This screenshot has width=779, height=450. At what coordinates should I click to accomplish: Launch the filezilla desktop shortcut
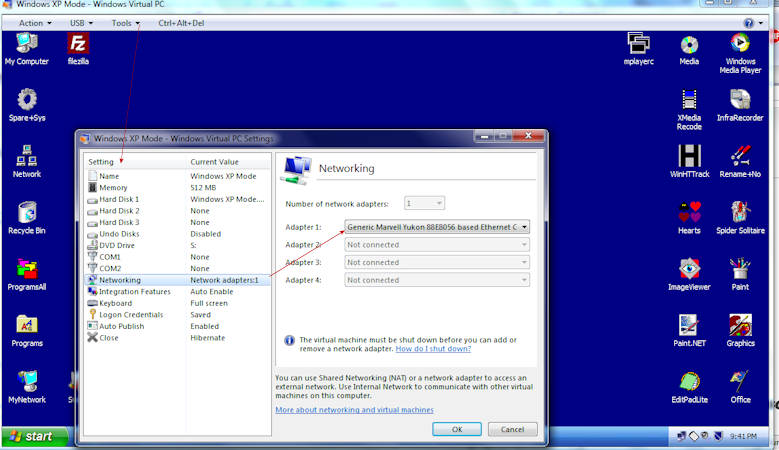tap(78, 49)
